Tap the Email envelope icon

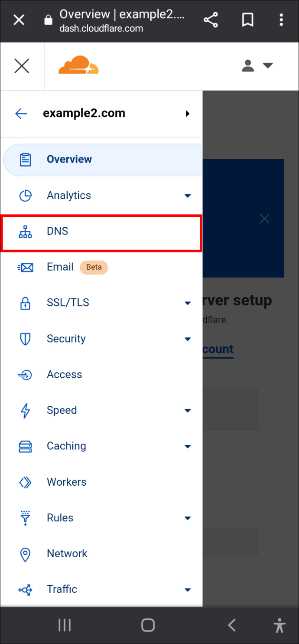click(26, 268)
